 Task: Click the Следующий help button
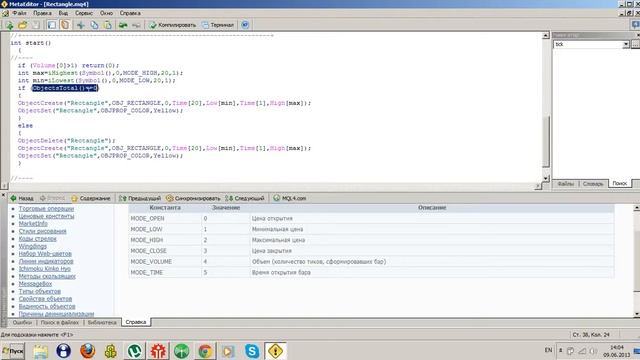245,198
